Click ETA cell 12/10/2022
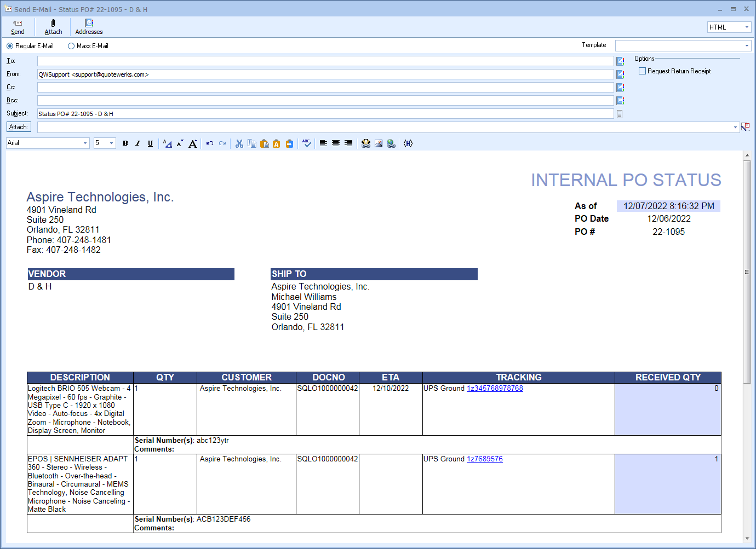The image size is (756, 549). (391, 389)
